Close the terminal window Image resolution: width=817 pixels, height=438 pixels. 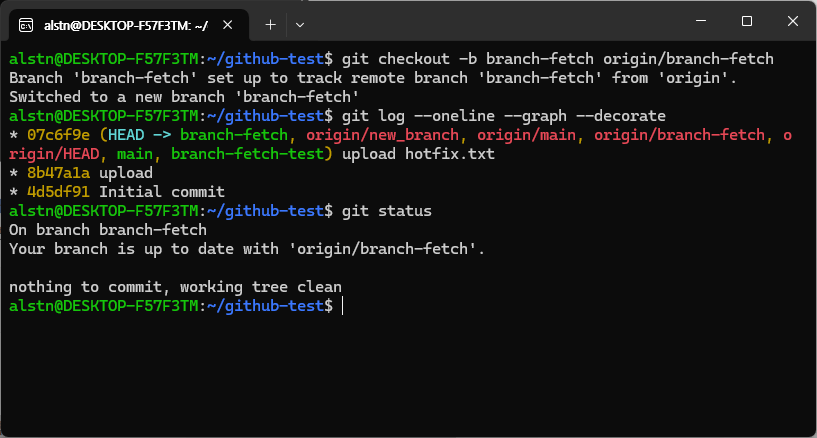(x=793, y=21)
